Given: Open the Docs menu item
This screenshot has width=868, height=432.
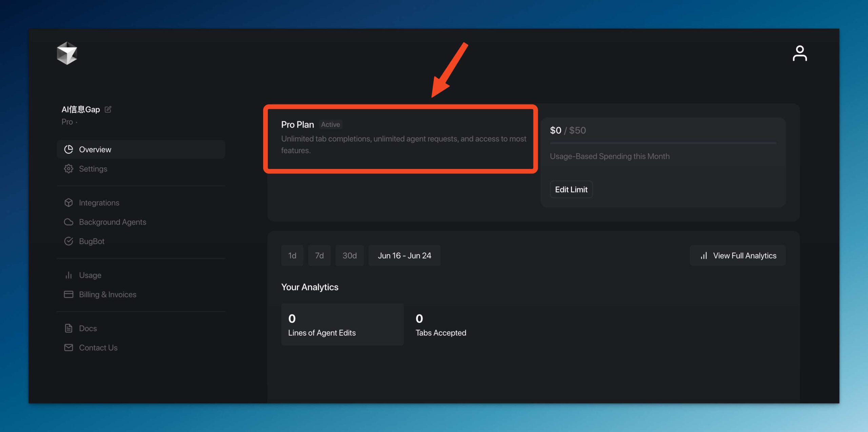Looking at the screenshot, I should pyautogui.click(x=87, y=328).
